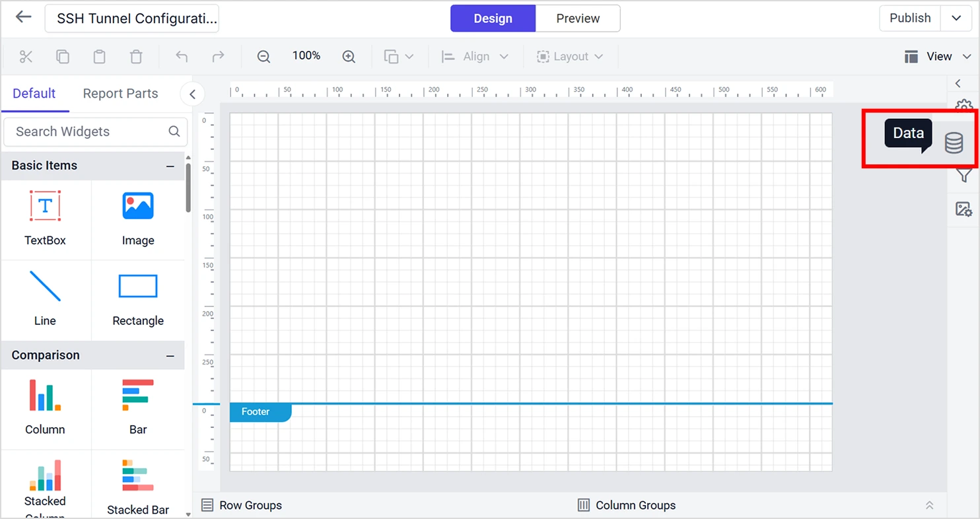Select the Stacked Bar chart widget
The image size is (980, 519).
pyautogui.click(x=137, y=479)
